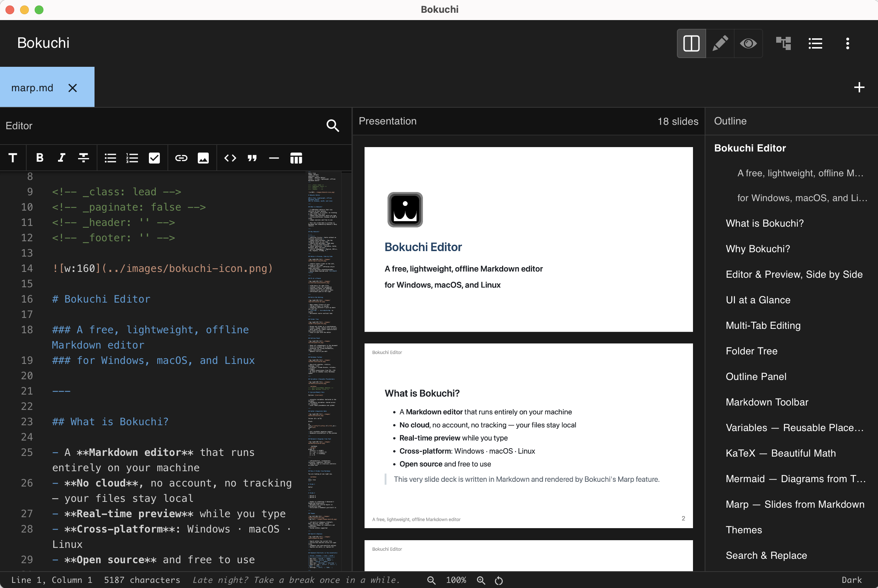Toggle the folder tree panel
The height and width of the screenshot is (588, 878).
pos(783,43)
